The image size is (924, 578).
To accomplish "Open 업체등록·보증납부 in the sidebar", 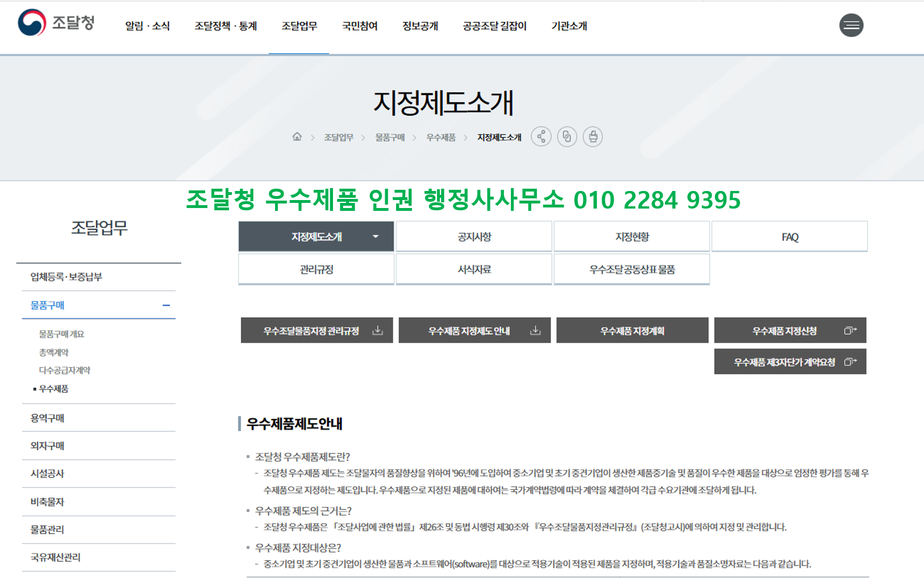I will (x=99, y=277).
